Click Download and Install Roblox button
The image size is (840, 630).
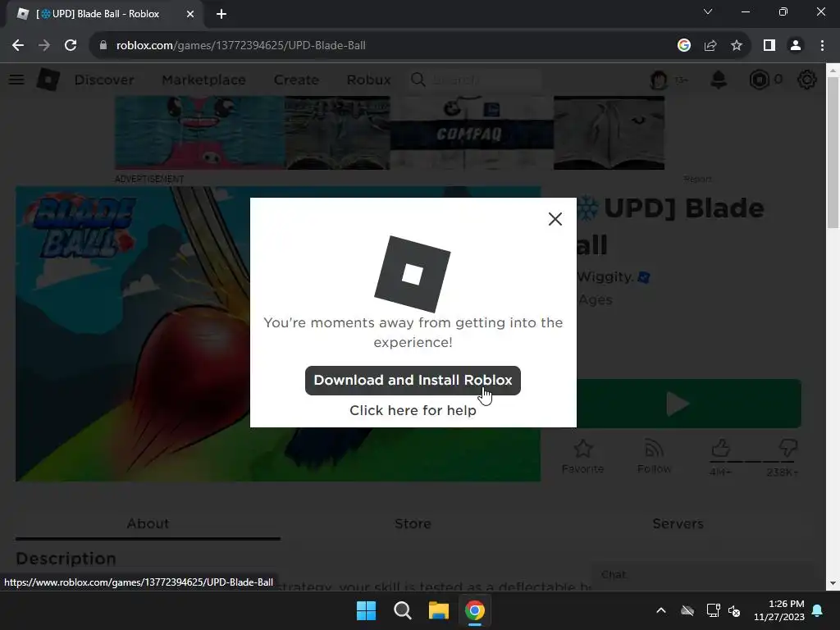click(x=413, y=381)
